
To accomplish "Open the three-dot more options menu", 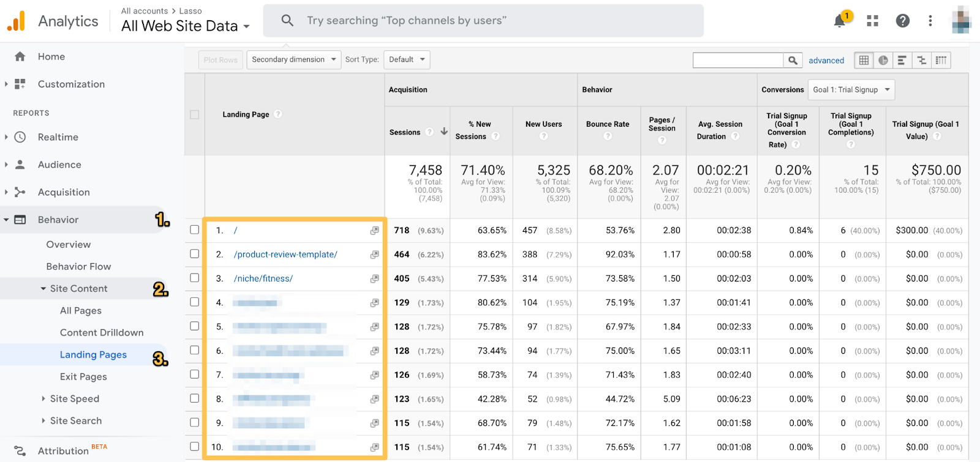I will point(930,21).
